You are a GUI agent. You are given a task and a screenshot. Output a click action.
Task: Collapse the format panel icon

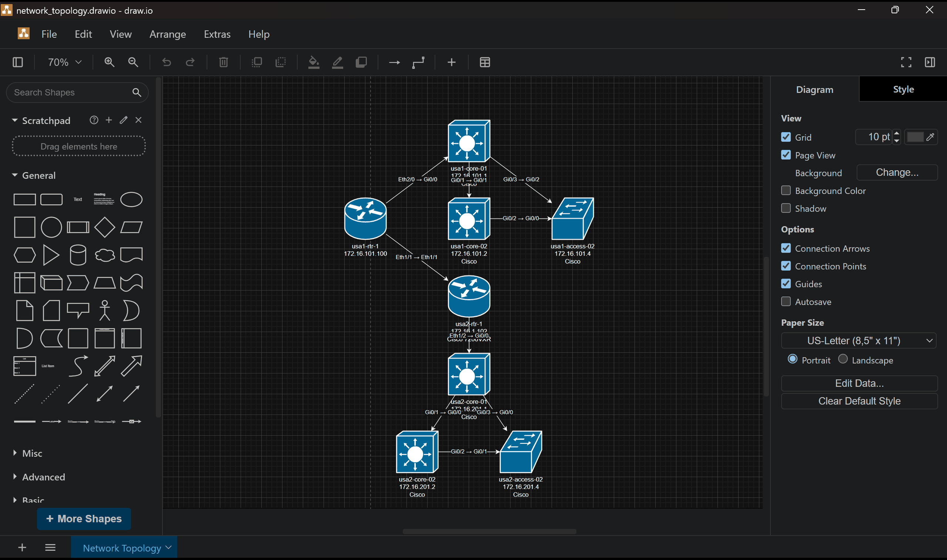pos(930,62)
